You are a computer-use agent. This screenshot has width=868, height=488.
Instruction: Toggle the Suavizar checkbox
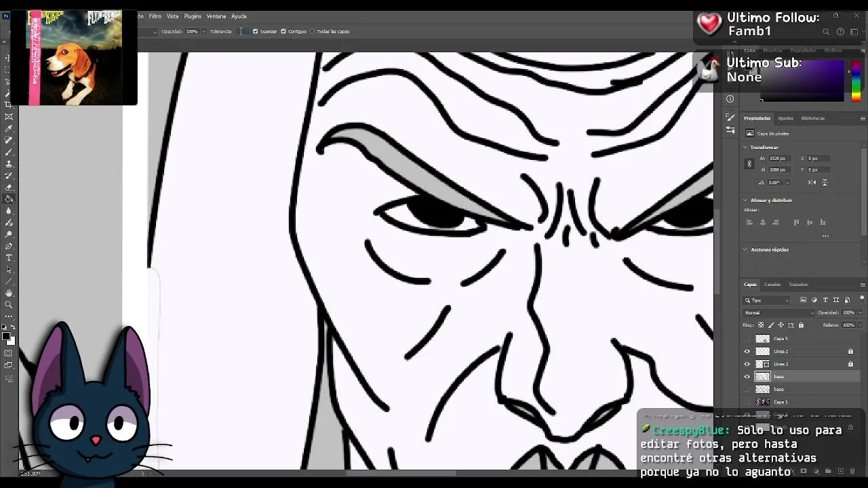click(255, 31)
